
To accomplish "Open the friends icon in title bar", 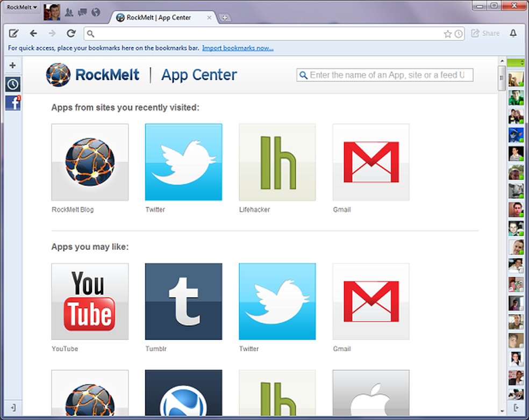I will click(69, 12).
